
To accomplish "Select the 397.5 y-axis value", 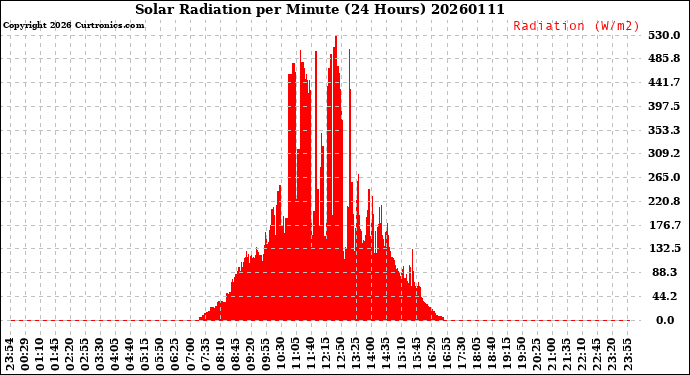I will pos(664,106).
